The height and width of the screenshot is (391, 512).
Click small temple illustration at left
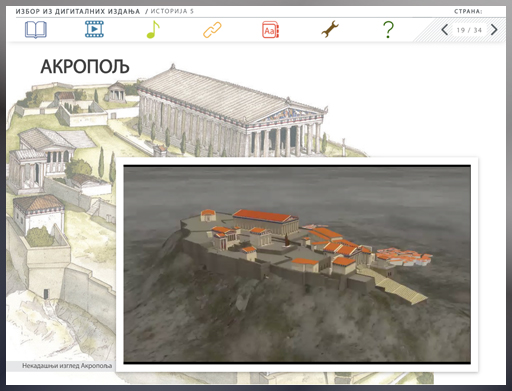pos(39,213)
